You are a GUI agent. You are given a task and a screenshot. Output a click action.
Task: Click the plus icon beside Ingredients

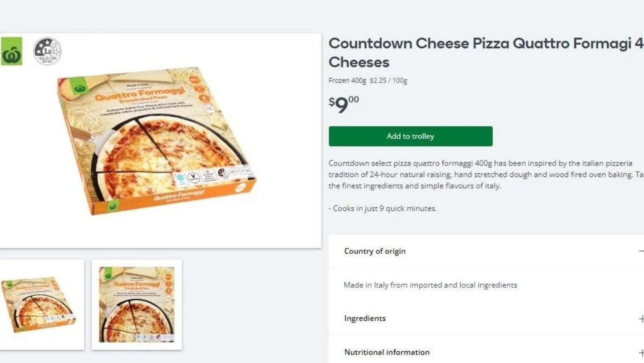pos(641,319)
